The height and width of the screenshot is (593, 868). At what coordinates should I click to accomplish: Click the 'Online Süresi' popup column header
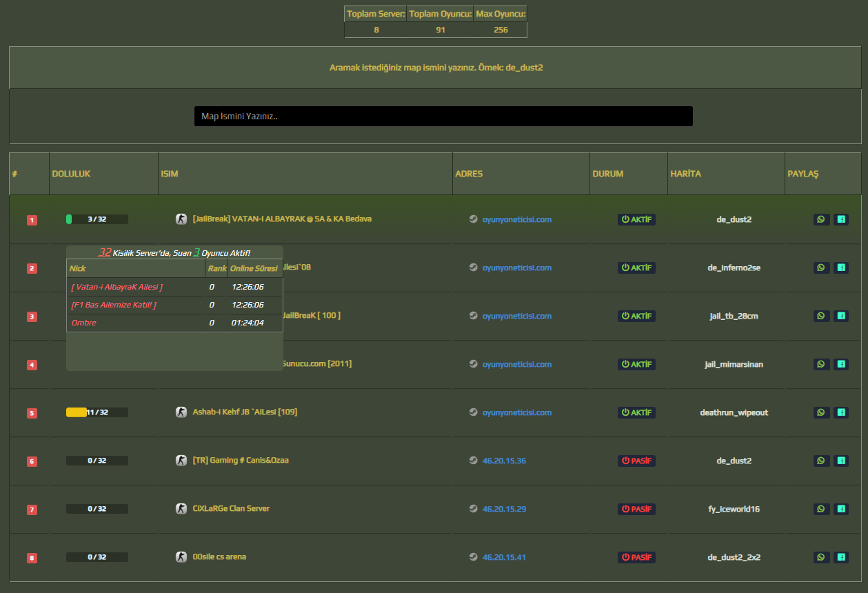254,268
